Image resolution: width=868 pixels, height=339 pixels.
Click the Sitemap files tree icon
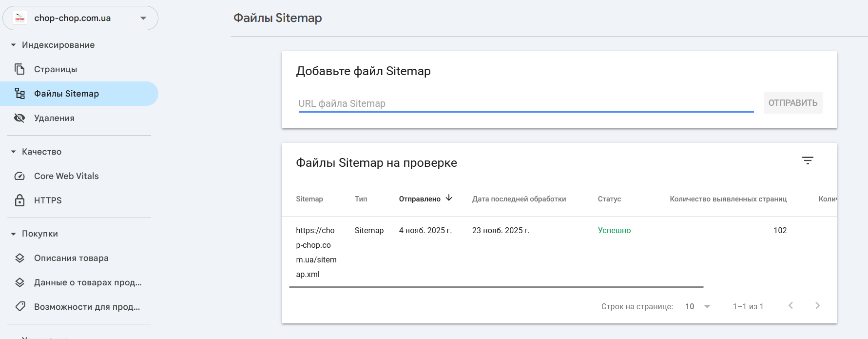tap(19, 94)
